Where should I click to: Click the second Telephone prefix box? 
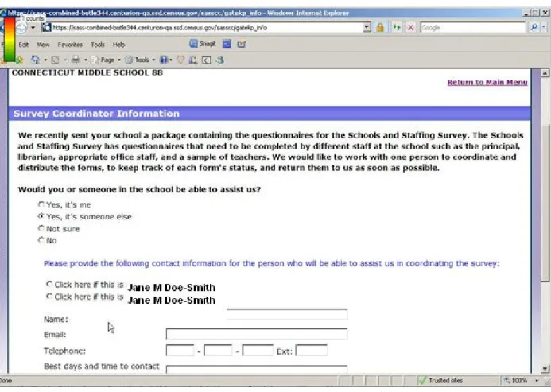coord(218,351)
